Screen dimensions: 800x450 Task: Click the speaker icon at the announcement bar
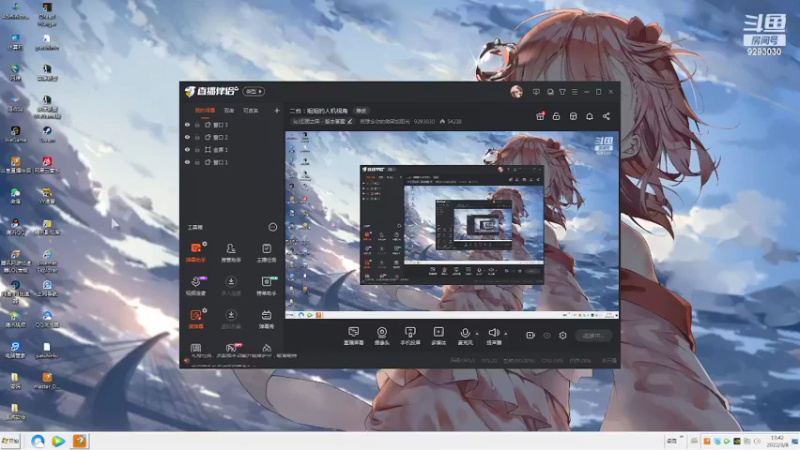pyautogui.click(x=186, y=360)
